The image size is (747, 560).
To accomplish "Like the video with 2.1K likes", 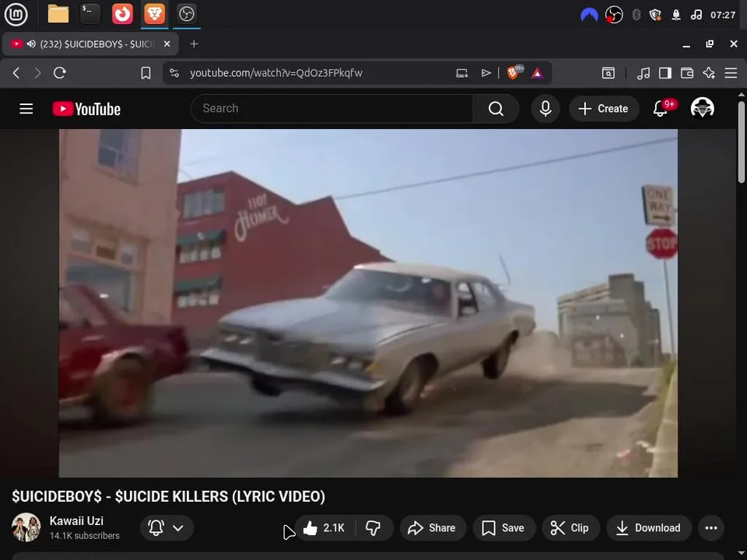I will 324,527.
